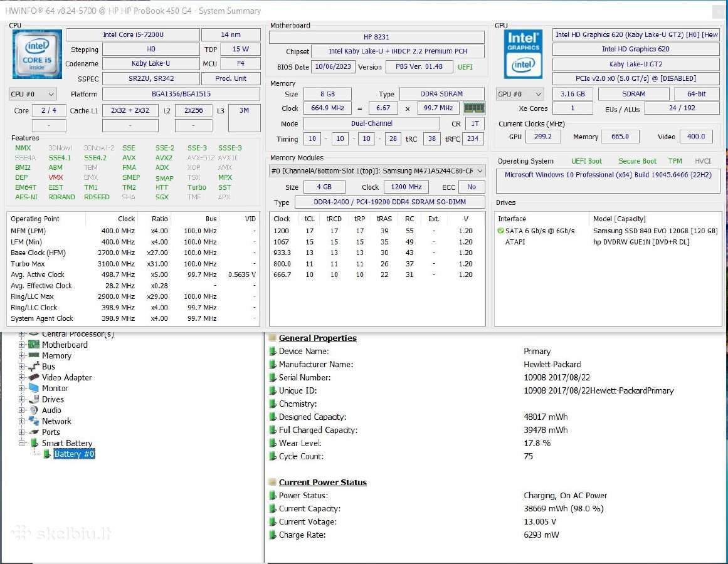Click the Secure Boot status label
The image size is (728, 564).
(x=637, y=161)
